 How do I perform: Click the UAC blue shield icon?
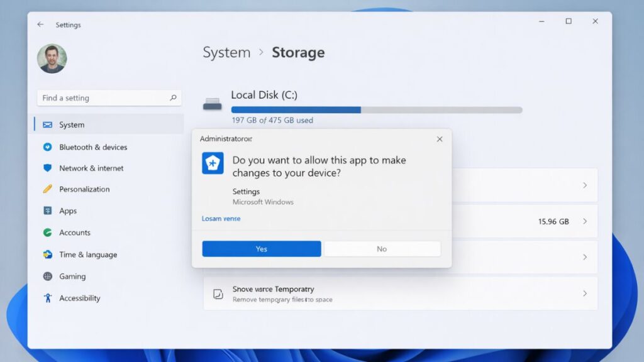(x=213, y=163)
